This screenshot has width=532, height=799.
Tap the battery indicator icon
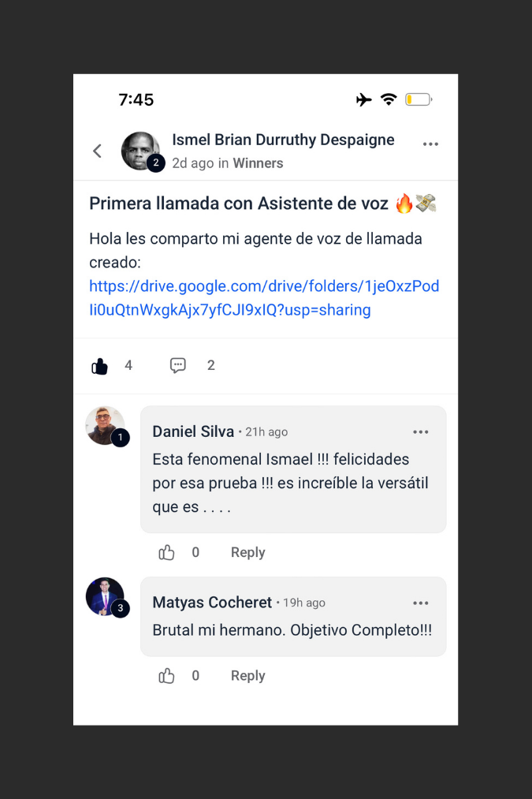[419, 99]
